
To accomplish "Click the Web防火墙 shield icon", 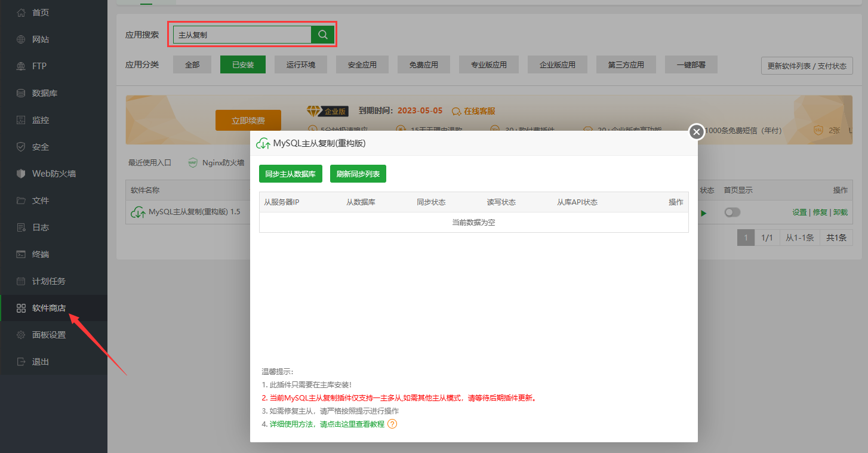I will [x=21, y=174].
